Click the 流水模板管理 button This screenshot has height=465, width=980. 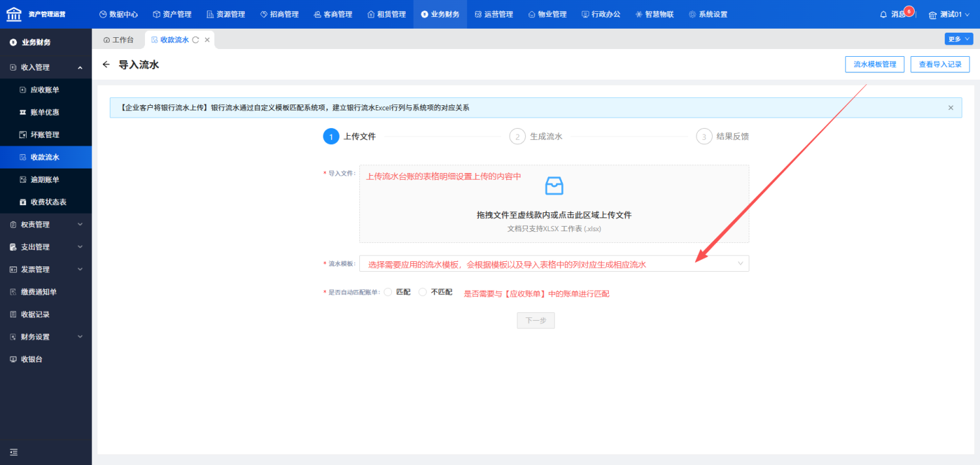pyautogui.click(x=875, y=64)
